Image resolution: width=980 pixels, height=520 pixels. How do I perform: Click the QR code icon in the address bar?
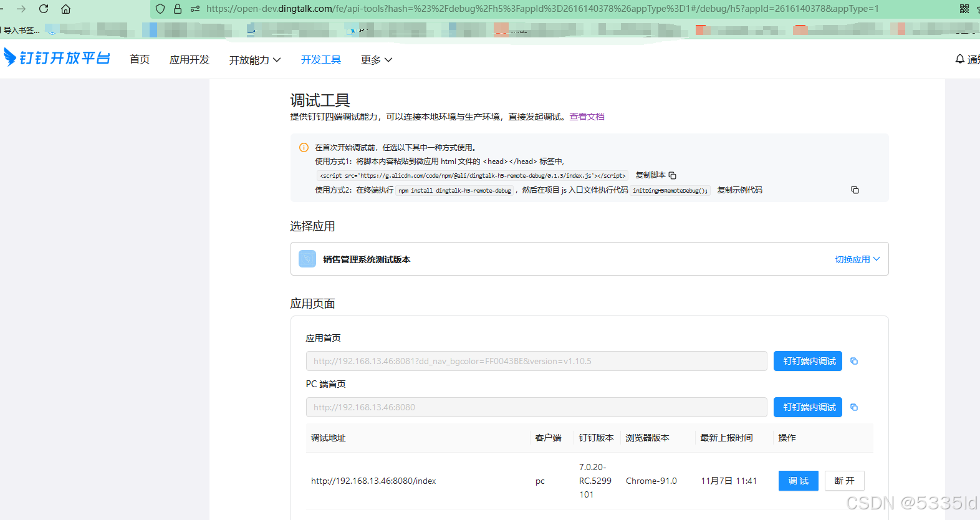click(964, 9)
